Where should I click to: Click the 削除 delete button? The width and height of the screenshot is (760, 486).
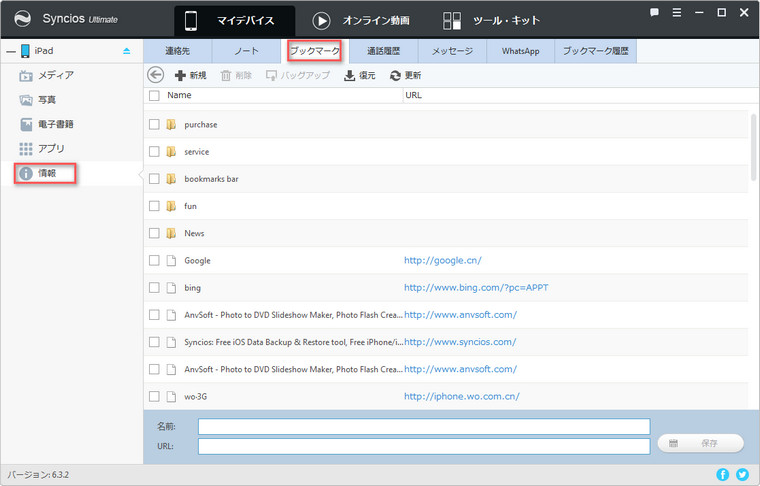click(x=236, y=76)
